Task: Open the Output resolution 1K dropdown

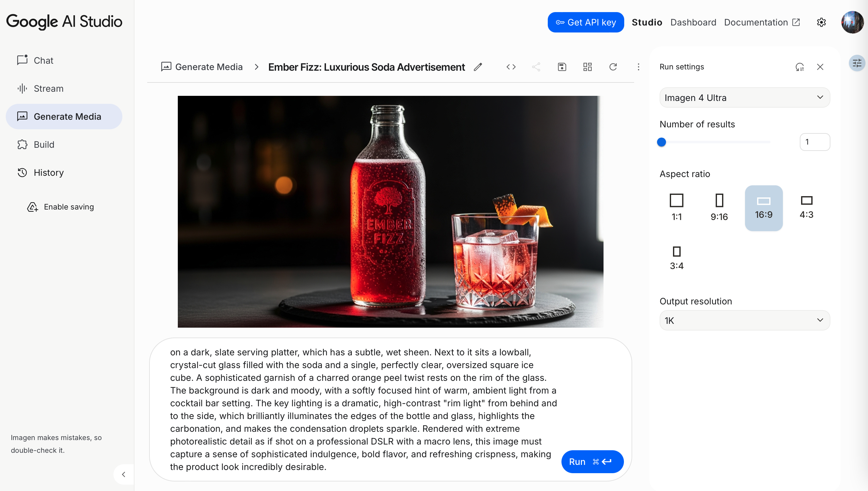Action: (744, 320)
